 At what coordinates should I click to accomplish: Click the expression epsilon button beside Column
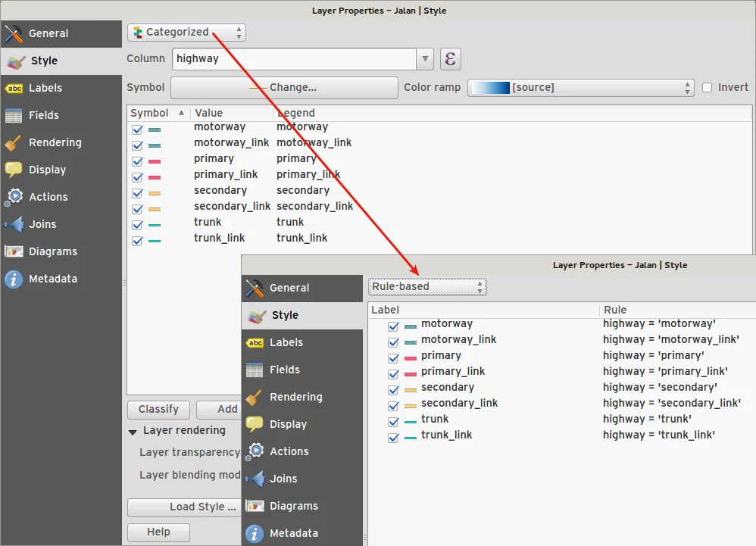[450, 59]
